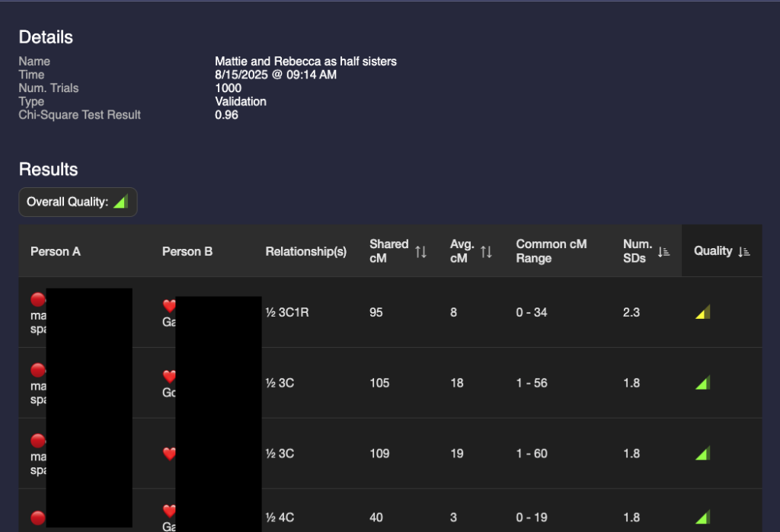The height and width of the screenshot is (532, 780).
Task: Click the heart icon in 109 cM row
Action: tap(169, 454)
